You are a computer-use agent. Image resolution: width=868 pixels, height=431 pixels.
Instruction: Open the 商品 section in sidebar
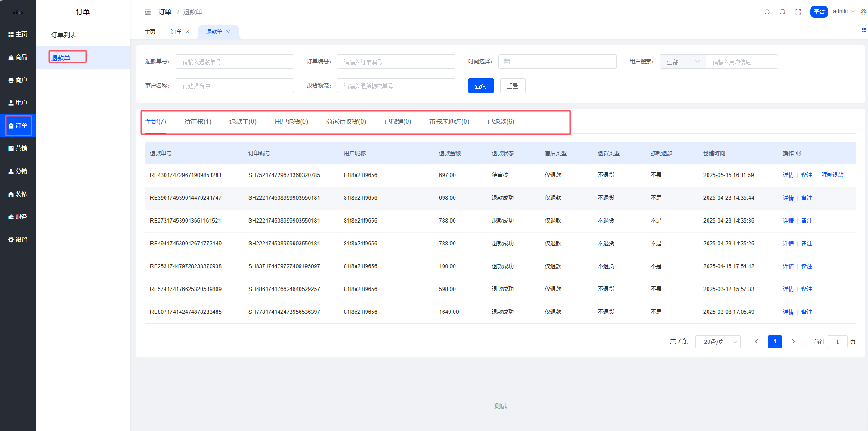click(18, 57)
